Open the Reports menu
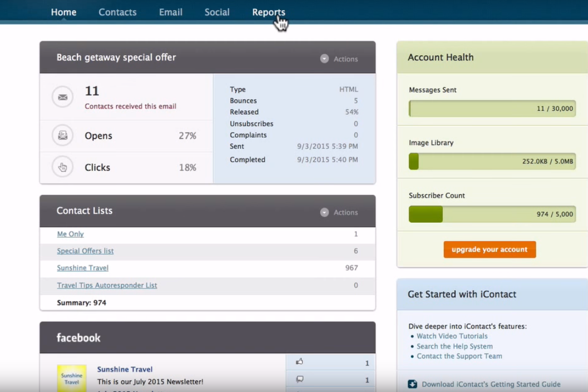Image resolution: width=588 pixels, height=392 pixels. coord(268,12)
